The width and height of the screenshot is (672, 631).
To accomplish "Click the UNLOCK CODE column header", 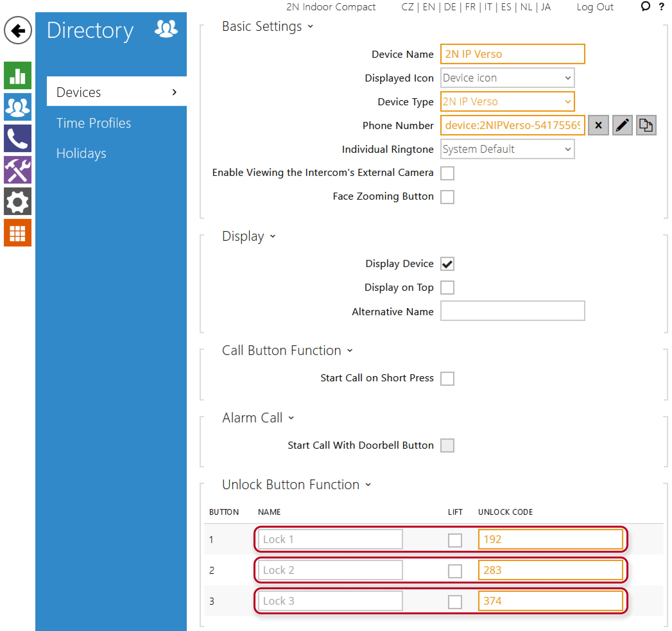I will coord(506,513).
